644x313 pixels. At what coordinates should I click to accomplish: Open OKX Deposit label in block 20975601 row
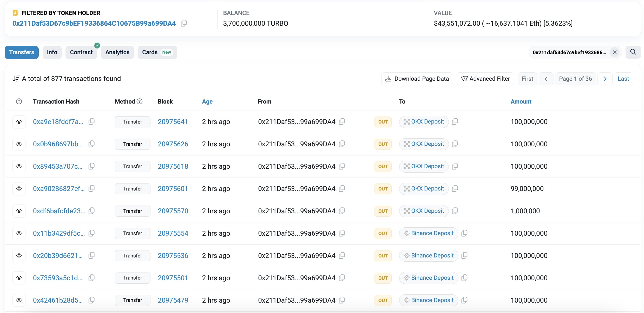427,188
